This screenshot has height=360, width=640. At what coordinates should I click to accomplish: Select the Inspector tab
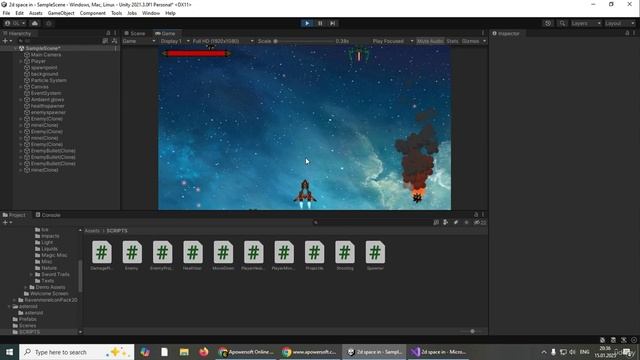(506, 33)
